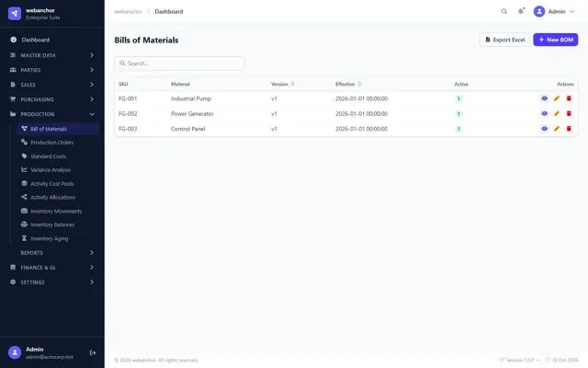
Task: Delete the Power Generator BOM
Action: (x=569, y=113)
